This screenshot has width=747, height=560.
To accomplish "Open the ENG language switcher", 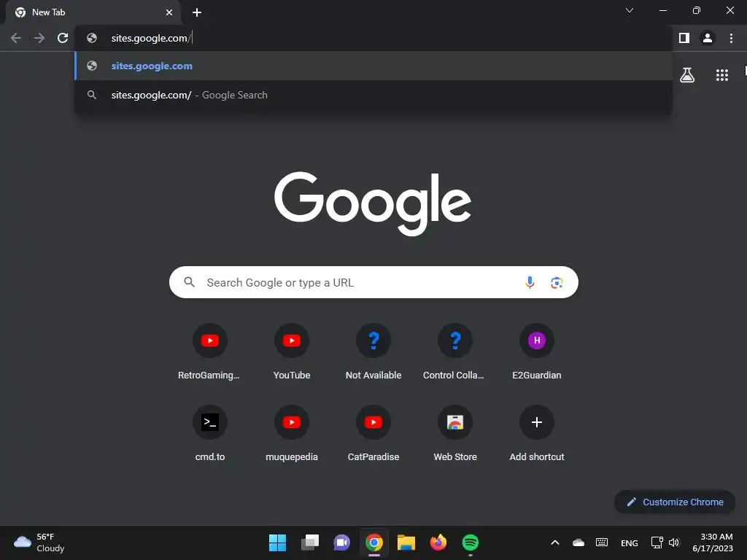I will tap(630, 542).
